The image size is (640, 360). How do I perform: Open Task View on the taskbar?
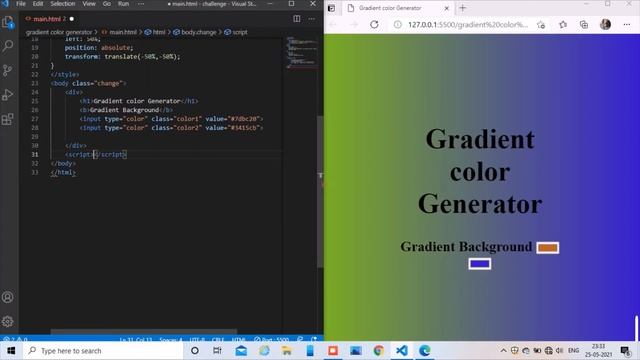[217, 351]
